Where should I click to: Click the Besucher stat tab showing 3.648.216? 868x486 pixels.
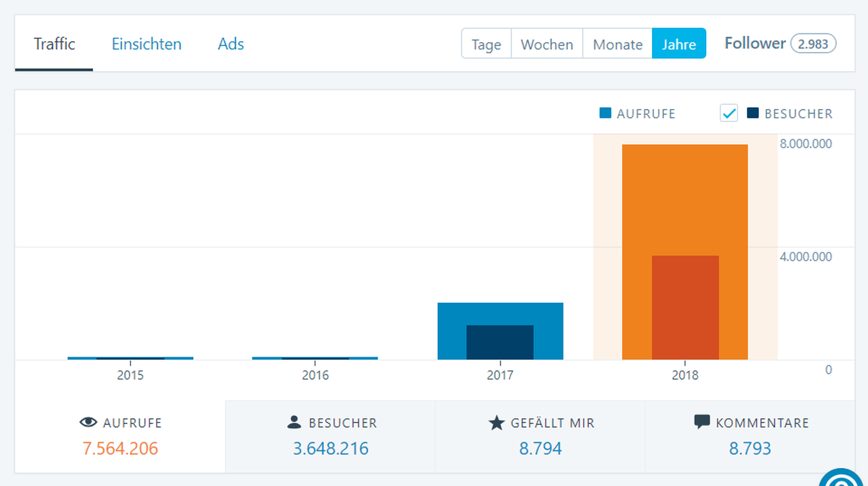coord(330,436)
